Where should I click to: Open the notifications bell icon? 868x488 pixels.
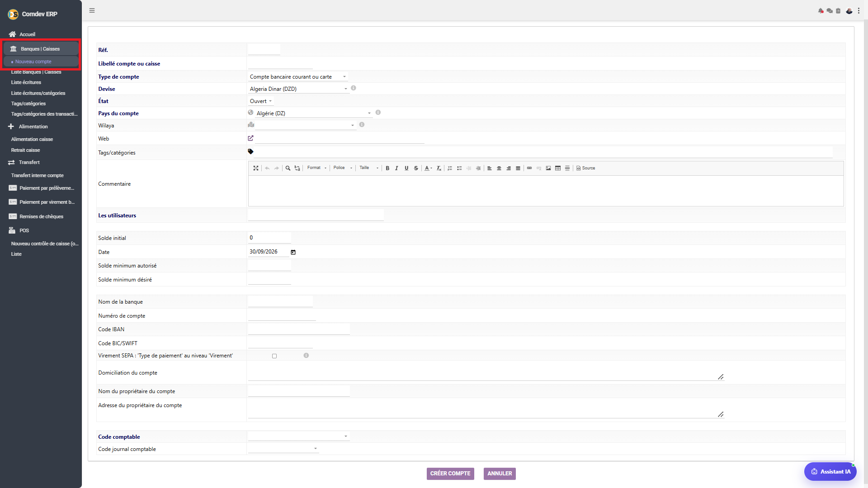[x=821, y=11]
